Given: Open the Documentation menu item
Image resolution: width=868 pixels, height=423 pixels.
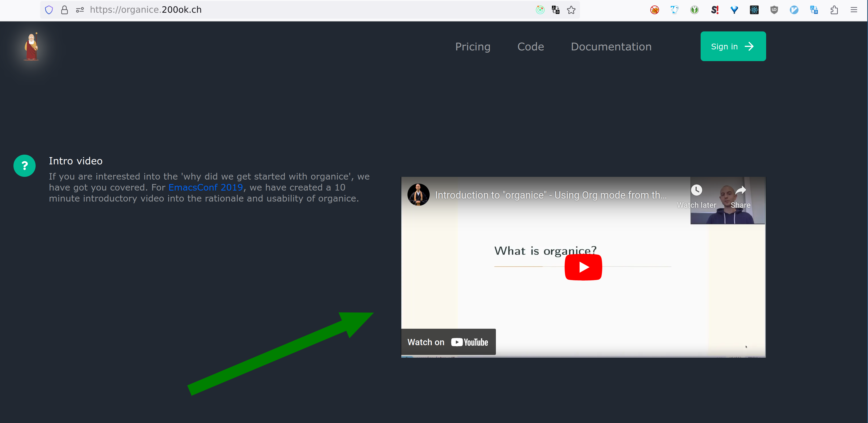Looking at the screenshot, I should [611, 47].
